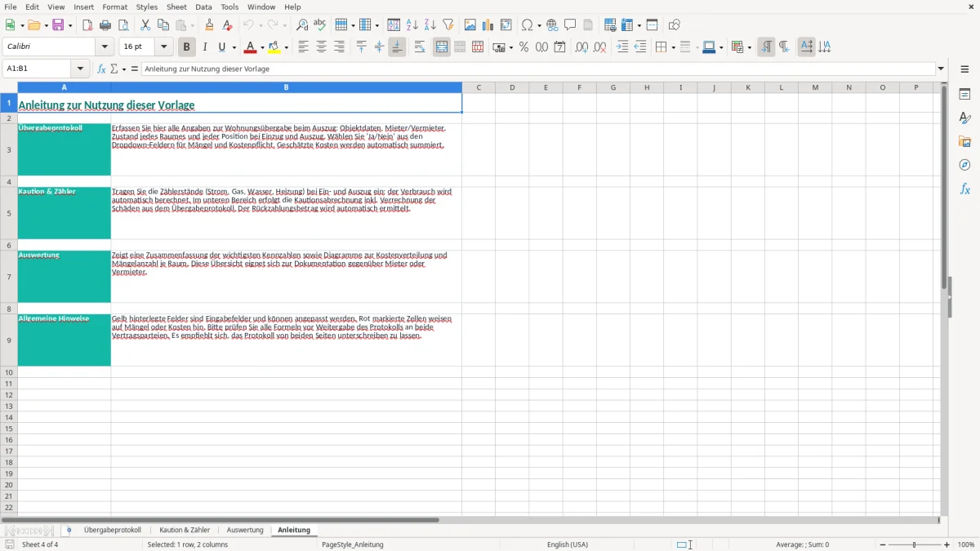Open Draw Functions shapes icon
The image size is (980, 551).
(675, 25)
